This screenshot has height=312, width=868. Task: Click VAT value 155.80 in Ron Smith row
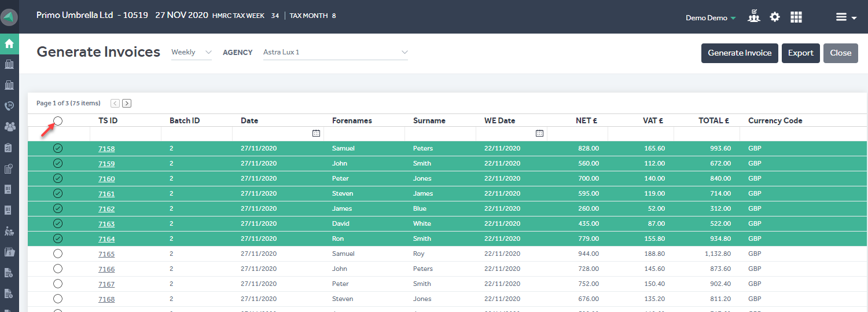pyautogui.click(x=654, y=238)
